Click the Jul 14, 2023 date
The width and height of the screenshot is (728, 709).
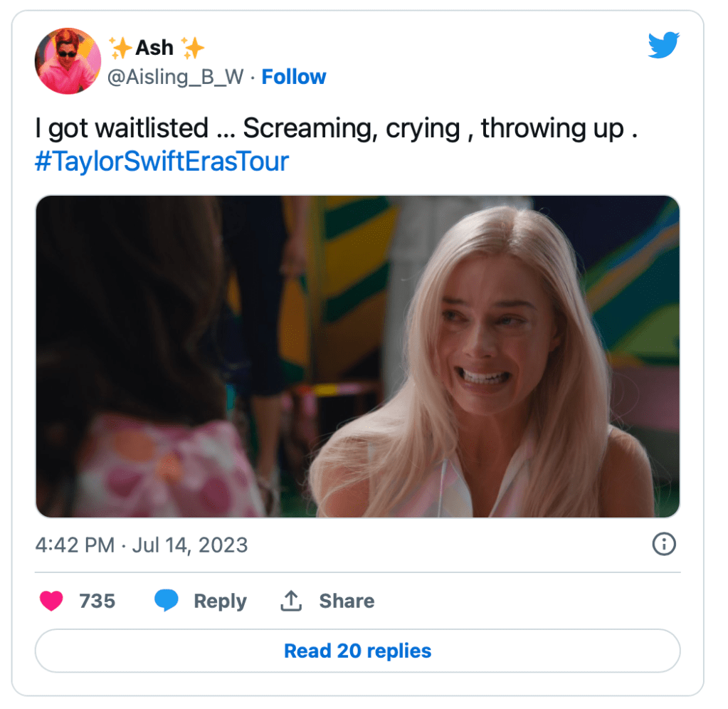point(189,545)
